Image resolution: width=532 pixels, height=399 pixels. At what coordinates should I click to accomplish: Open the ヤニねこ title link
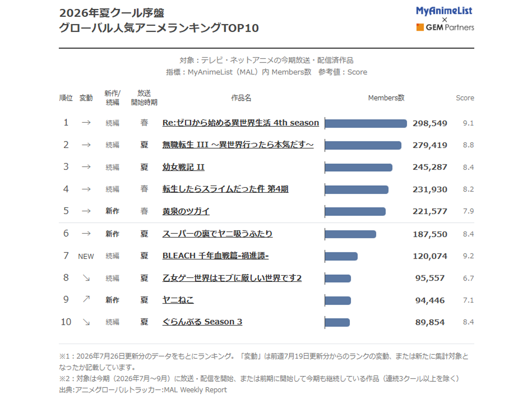(x=178, y=300)
